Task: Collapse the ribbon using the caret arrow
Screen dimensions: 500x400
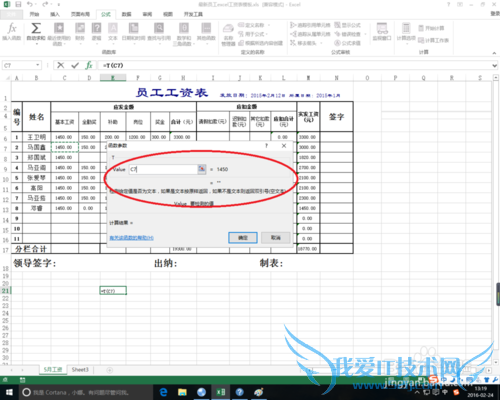Action: [494, 53]
